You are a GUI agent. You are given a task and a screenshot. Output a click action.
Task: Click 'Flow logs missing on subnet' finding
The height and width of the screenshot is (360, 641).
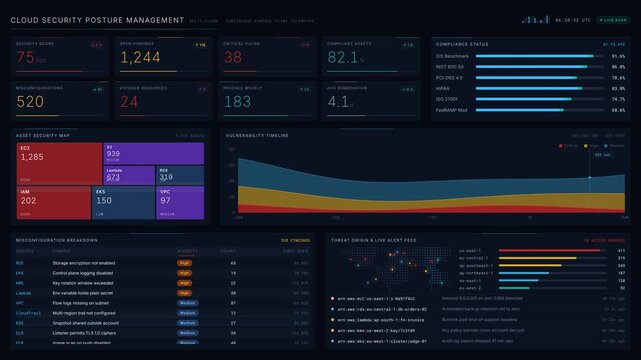coord(81,303)
